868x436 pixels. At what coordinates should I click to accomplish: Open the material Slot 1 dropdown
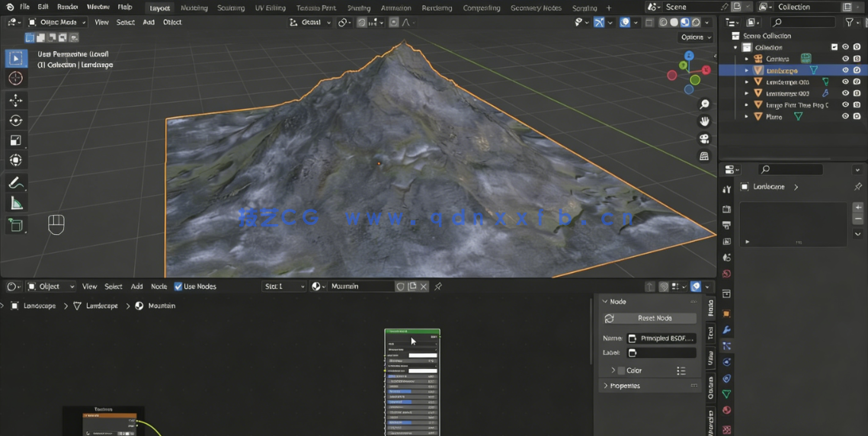pyautogui.click(x=284, y=287)
